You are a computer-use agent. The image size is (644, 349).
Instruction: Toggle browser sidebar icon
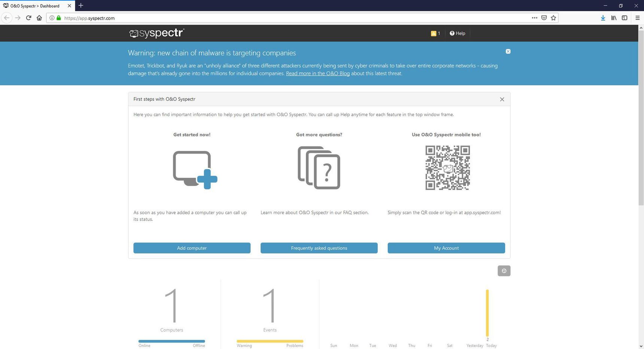pos(625,18)
